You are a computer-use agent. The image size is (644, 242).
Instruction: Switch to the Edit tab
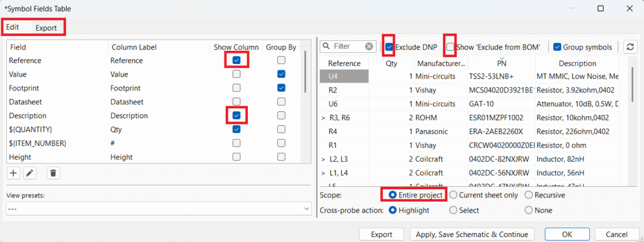(x=13, y=28)
